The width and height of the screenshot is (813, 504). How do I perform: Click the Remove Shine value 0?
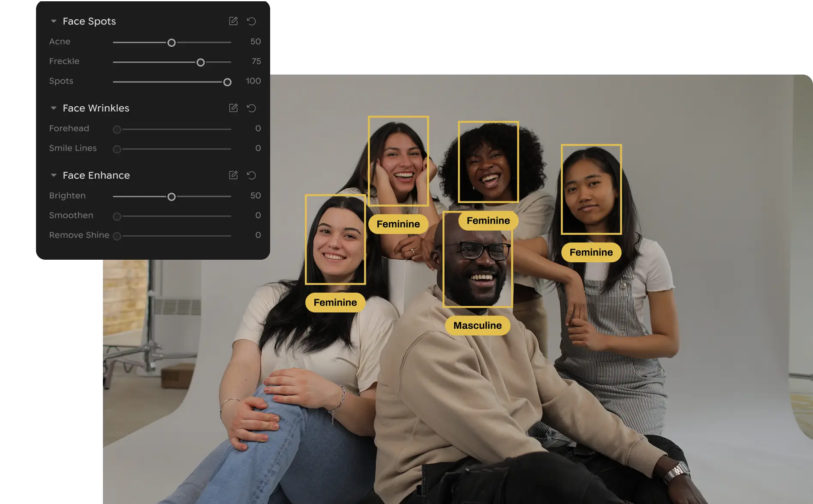[258, 235]
